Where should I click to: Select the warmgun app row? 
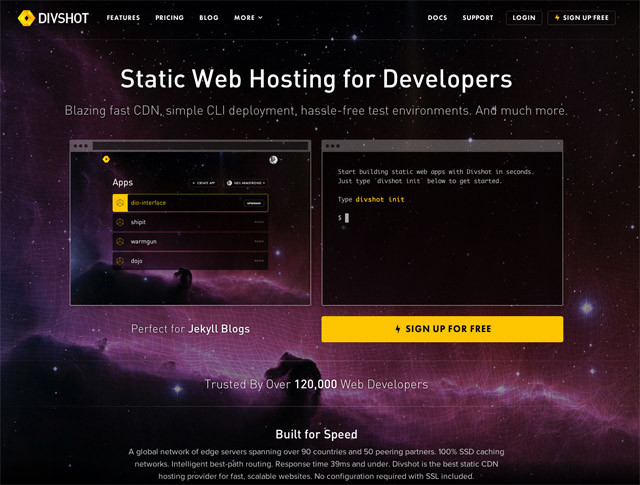(190, 242)
